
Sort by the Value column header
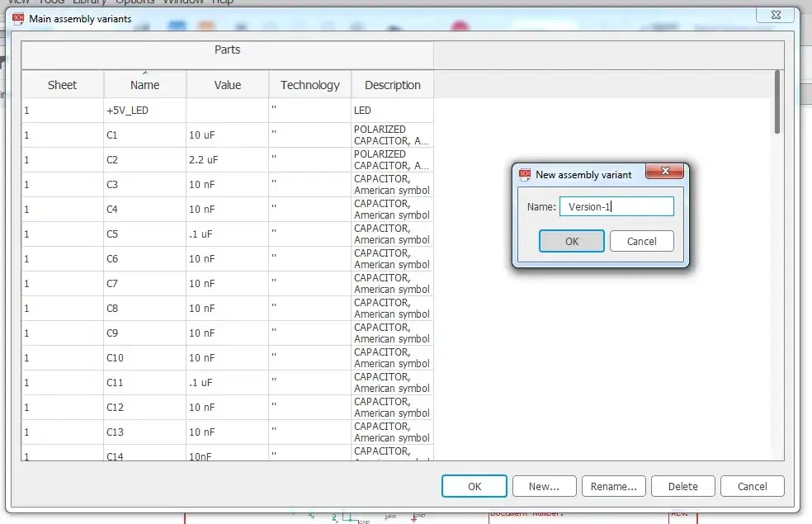(227, 84)
